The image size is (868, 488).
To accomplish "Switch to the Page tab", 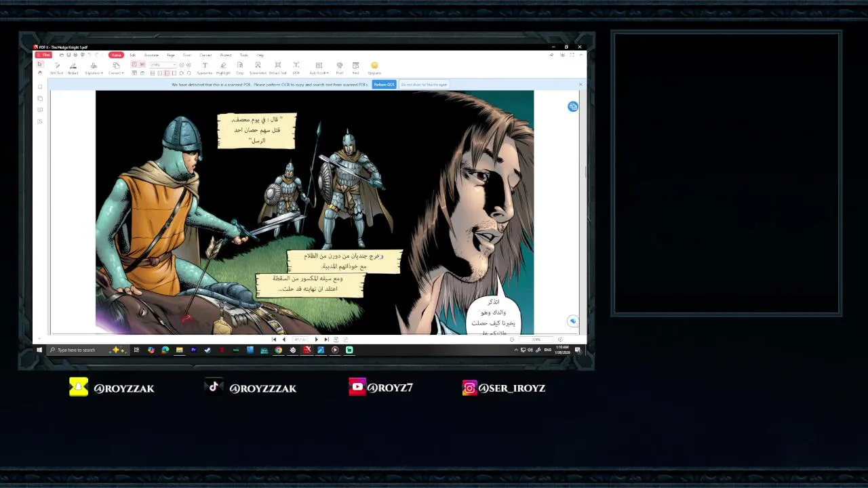I will pyautogui.click(x=171, y=55).
